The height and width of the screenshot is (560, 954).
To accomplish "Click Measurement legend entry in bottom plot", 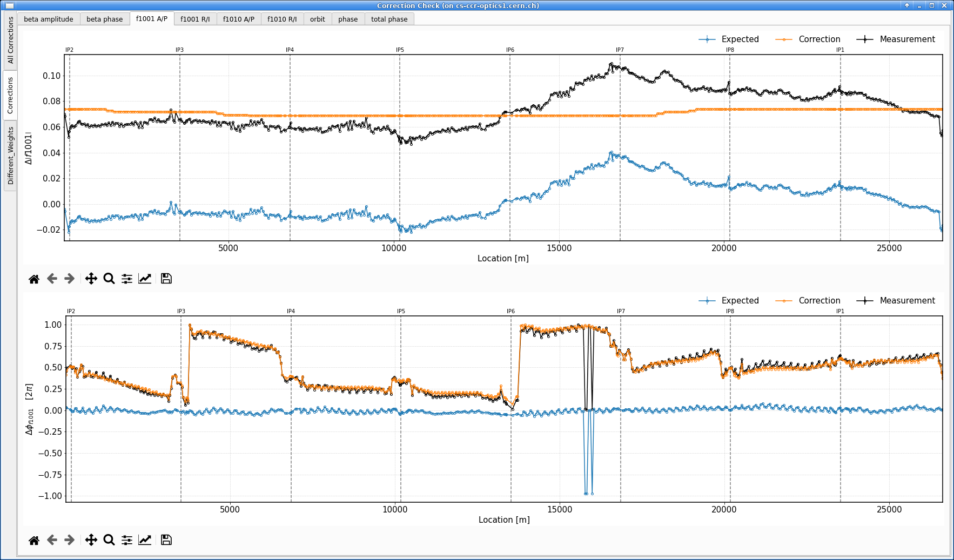I will (896, 301).
